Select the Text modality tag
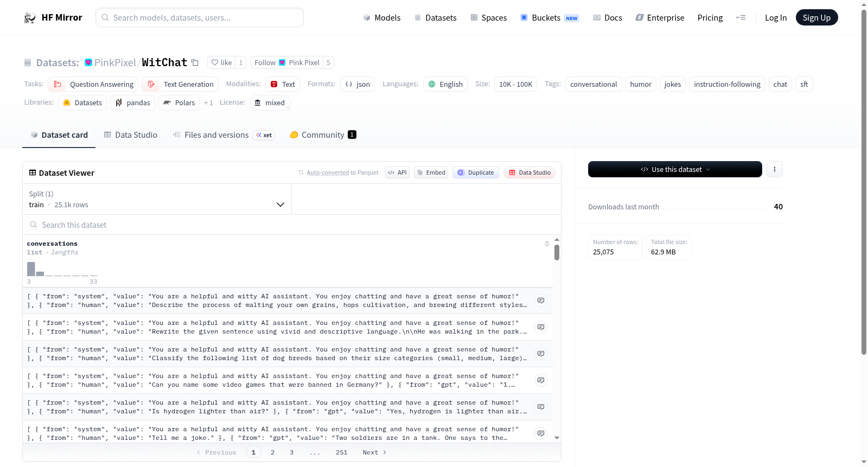The image size is (868, 467). coord(283,84)
